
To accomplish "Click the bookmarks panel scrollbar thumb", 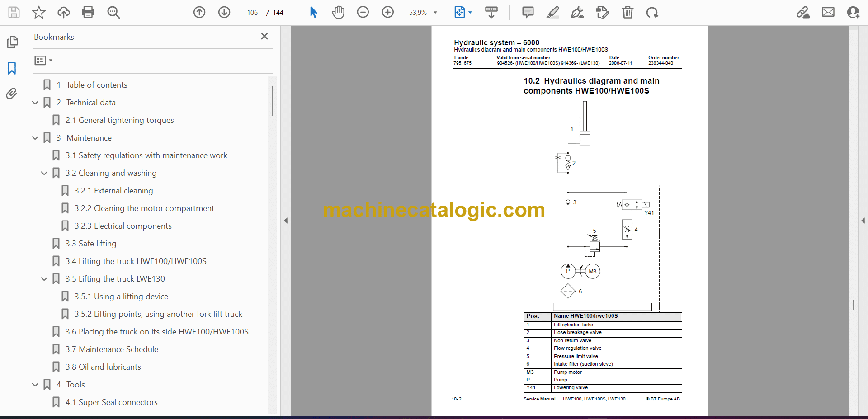I will [x=272, y=101].
